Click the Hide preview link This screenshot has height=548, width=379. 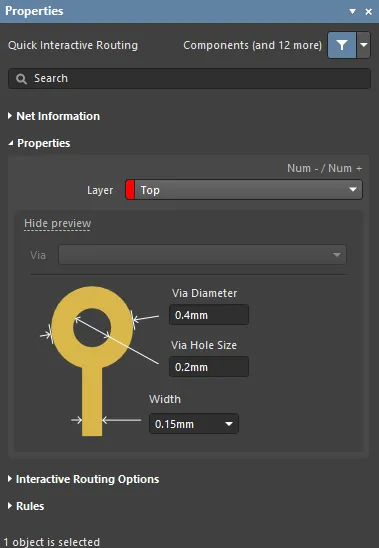pyautogui.click(x=58, y=223)
